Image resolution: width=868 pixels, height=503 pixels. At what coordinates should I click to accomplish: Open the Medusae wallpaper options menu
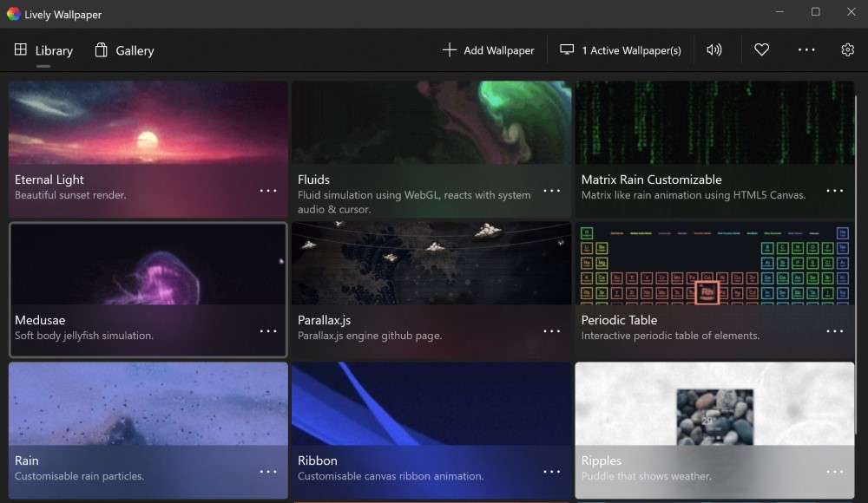coord(268,331)
